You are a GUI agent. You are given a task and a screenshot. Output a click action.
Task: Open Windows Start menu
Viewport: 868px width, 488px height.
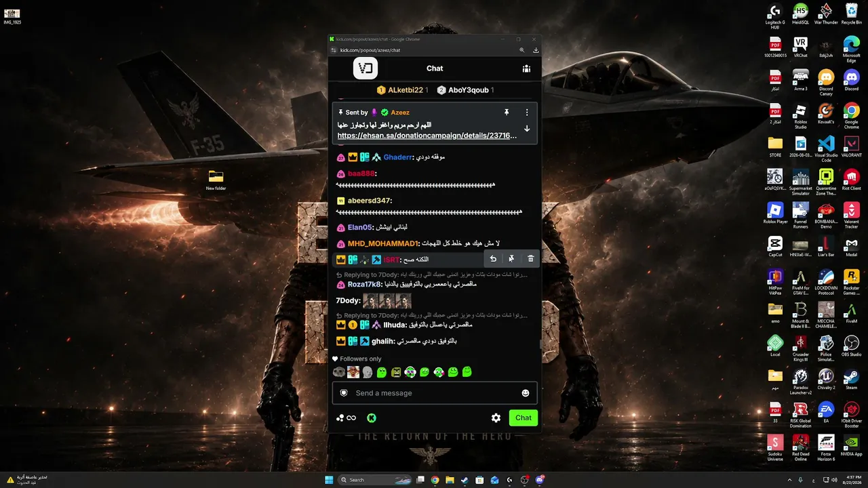(329, 480)
